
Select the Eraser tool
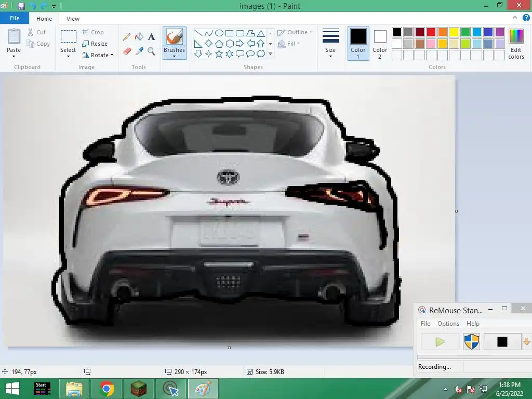pyautogui.click(x=127, y=51)
